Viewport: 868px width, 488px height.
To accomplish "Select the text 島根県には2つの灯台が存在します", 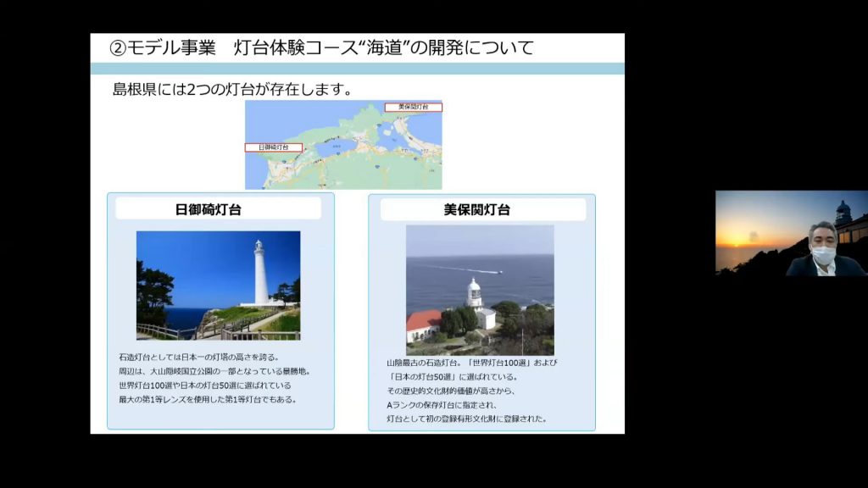I will pyautogui.click(x=232, y=89).
